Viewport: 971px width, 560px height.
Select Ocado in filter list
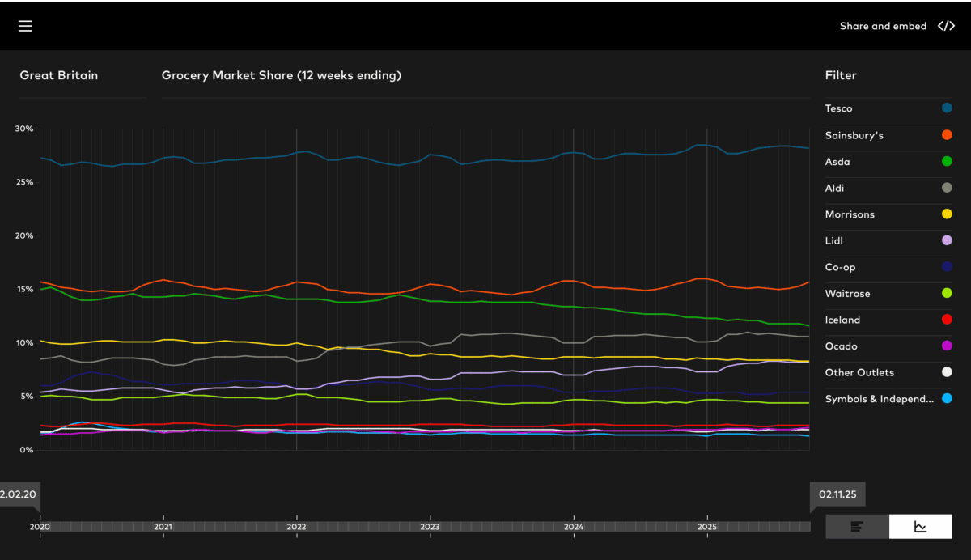click(x=841, y=346)
